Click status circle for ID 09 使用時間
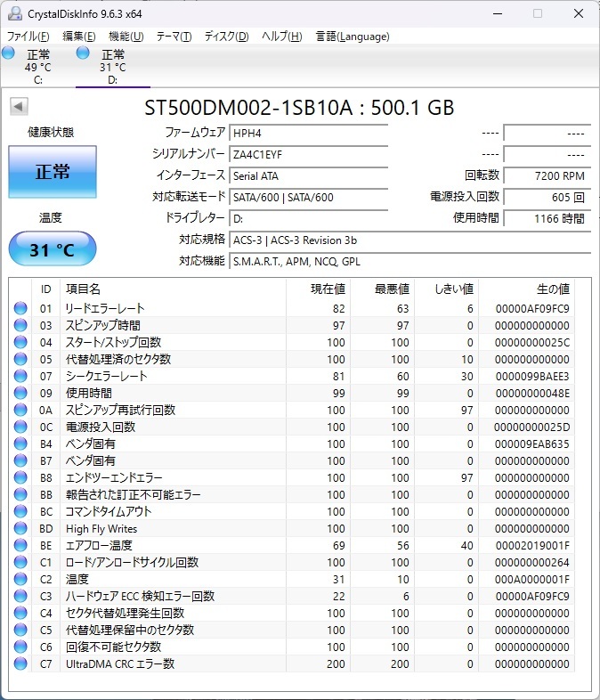 click(x=20, y=393)
